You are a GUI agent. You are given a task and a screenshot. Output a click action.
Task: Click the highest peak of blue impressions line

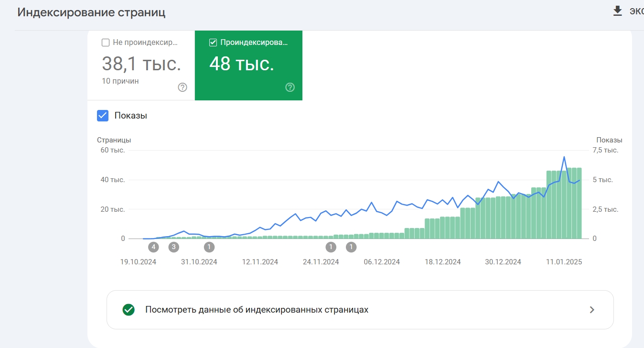[x=564, y=157]
